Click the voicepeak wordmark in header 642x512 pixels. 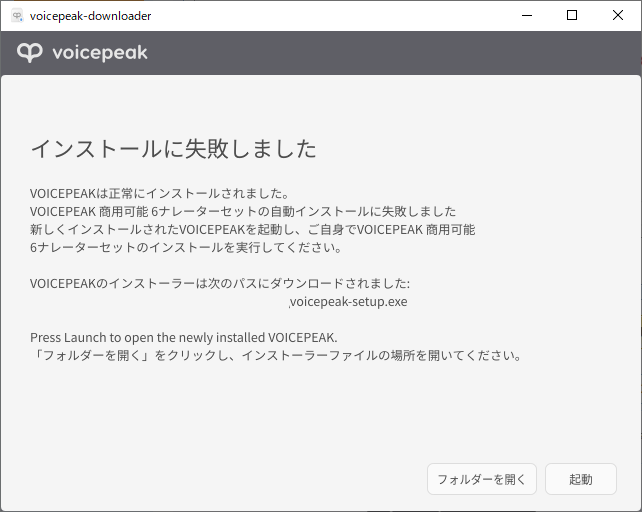point(100,53)
